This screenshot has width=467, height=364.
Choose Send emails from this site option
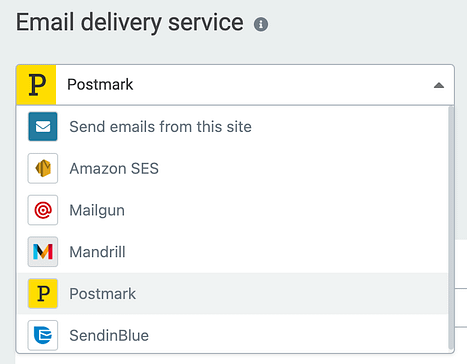pos(232,127)
